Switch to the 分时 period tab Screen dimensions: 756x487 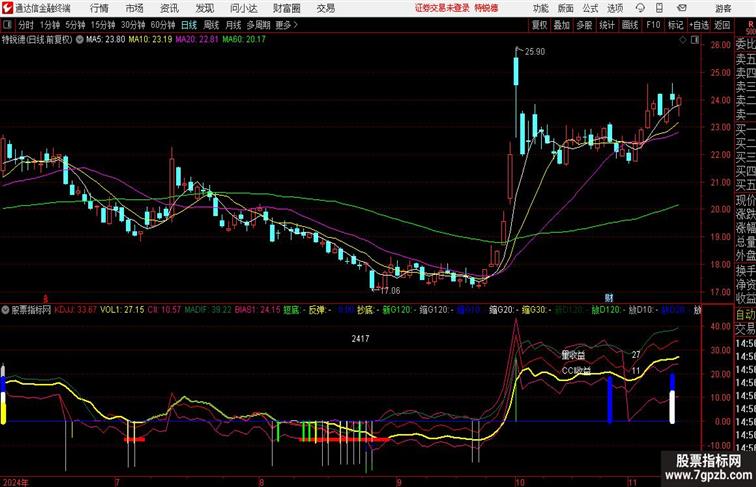[26, 25]
